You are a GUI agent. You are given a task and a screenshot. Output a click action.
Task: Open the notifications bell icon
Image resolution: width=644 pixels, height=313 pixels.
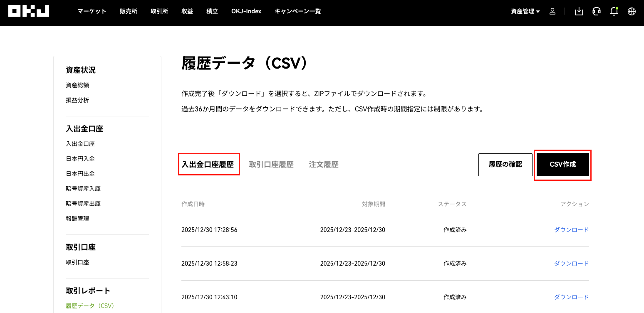click(614, 12)
